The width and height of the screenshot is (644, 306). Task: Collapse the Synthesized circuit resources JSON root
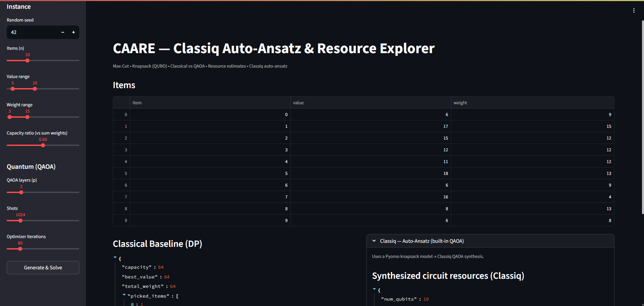(x=374, y=289)
